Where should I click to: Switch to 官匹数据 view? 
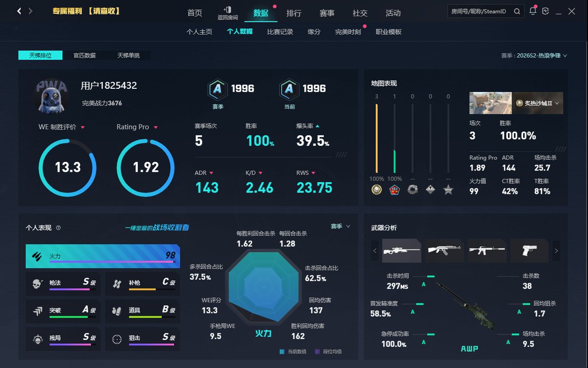point(85,55)
